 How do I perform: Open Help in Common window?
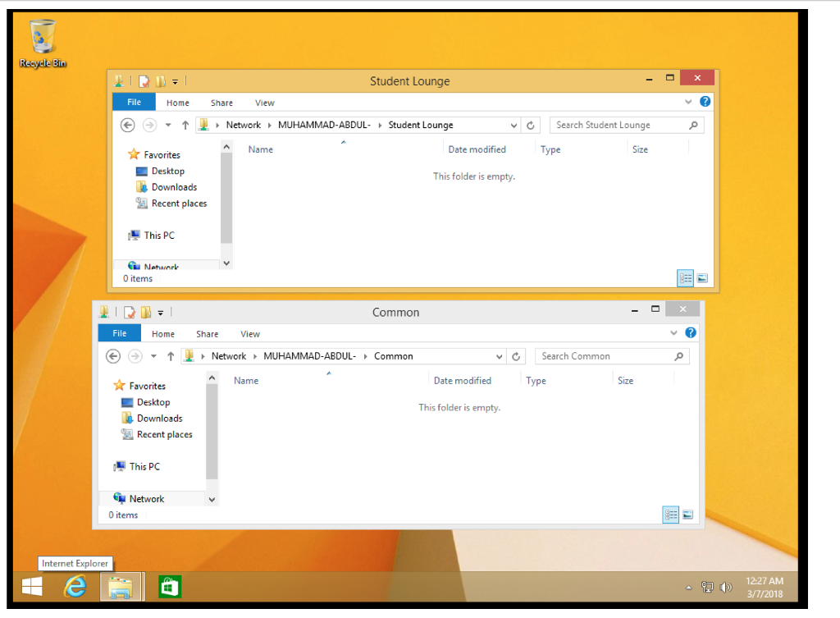[x=691, y=332]
